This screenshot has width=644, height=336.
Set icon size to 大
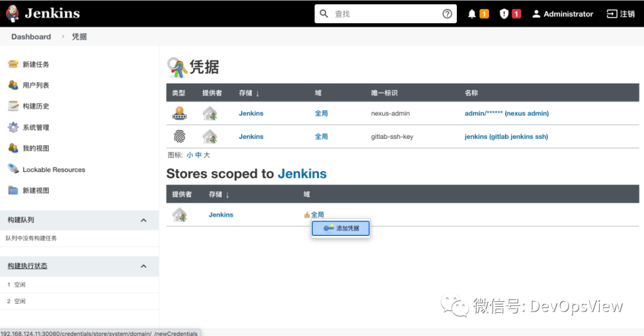tap(206, 155)
